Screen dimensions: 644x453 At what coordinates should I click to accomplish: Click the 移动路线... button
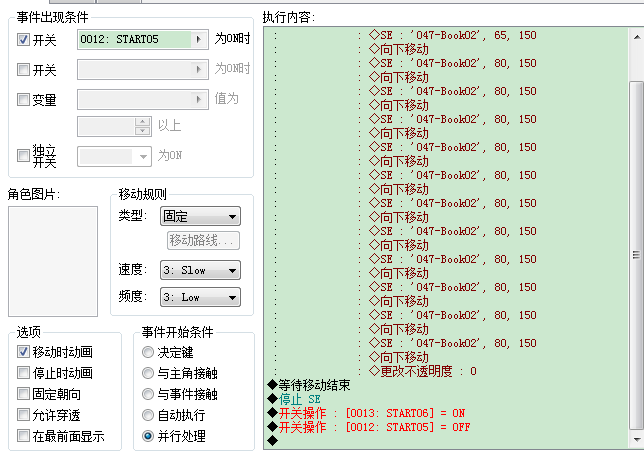click(x=203, y=240)
